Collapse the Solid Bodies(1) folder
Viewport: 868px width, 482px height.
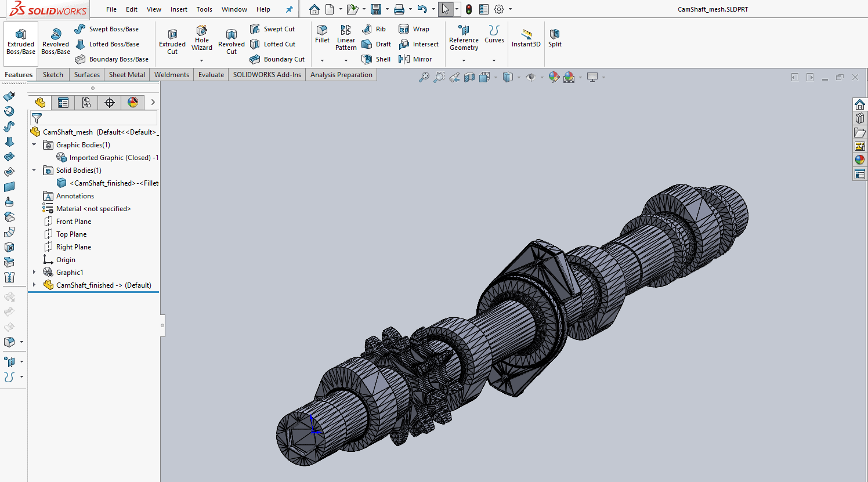coord(34,171)
